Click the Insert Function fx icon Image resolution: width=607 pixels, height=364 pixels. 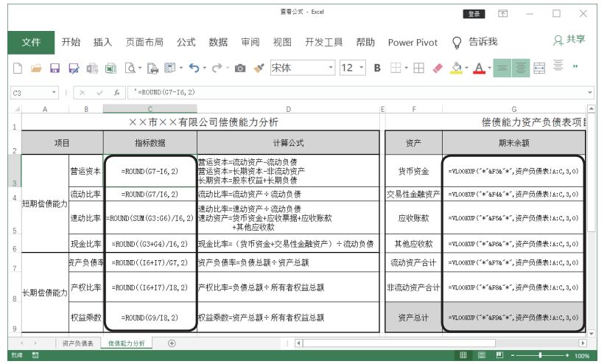coord(116,93)
